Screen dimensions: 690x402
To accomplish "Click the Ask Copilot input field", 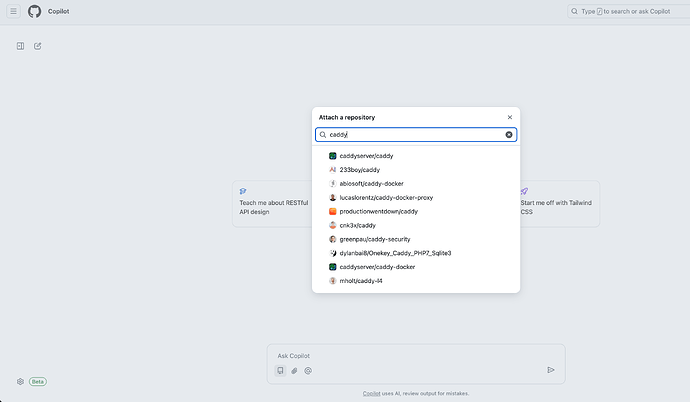I will tap(416, 355).
